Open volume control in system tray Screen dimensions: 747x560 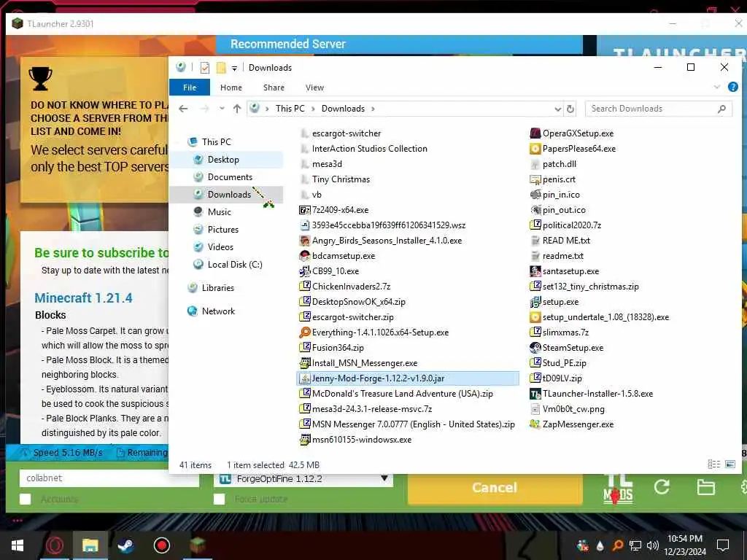653,545
